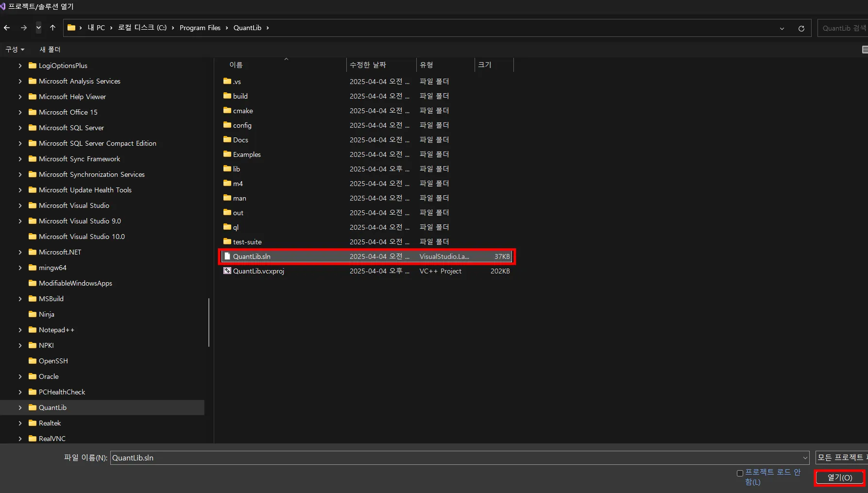868x493 pixels.
Task: Select the .vs folder icon
Action: pyautogui.click(x=227, y=81)
